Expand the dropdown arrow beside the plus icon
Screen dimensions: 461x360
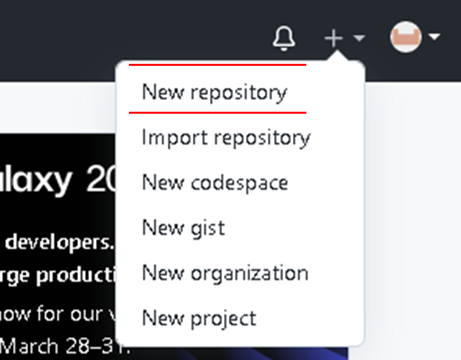(x=359, y=38)
